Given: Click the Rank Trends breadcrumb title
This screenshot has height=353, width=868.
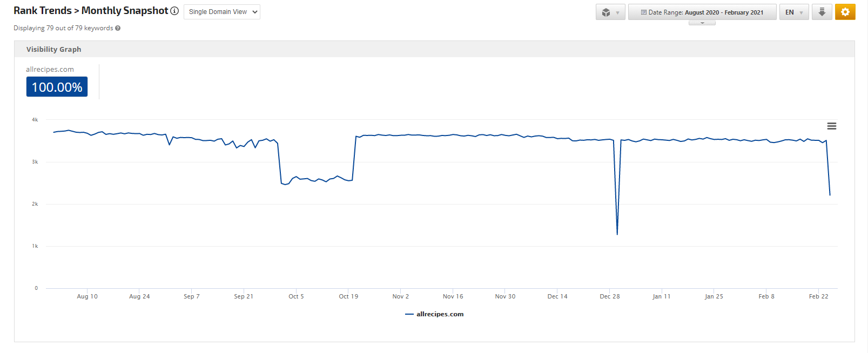Looking at the screenshot, I should pyautogui.click(x=42, y=11).
